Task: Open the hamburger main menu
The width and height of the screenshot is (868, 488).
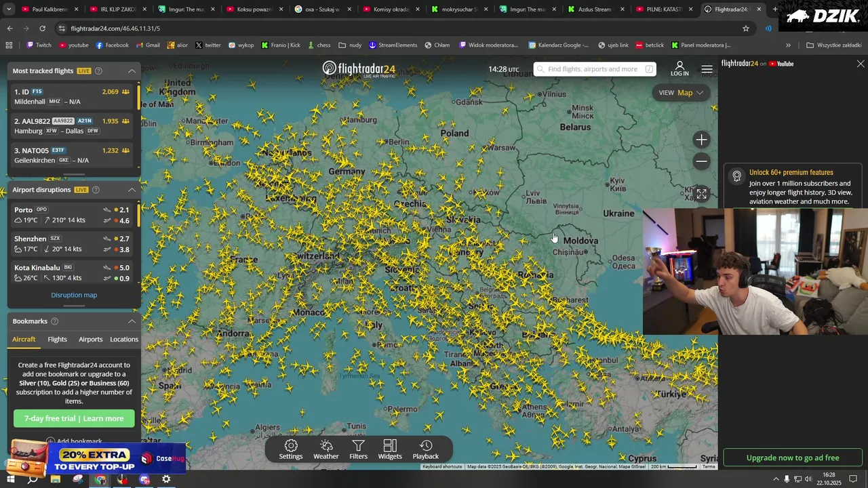Action: pos(707,69)
